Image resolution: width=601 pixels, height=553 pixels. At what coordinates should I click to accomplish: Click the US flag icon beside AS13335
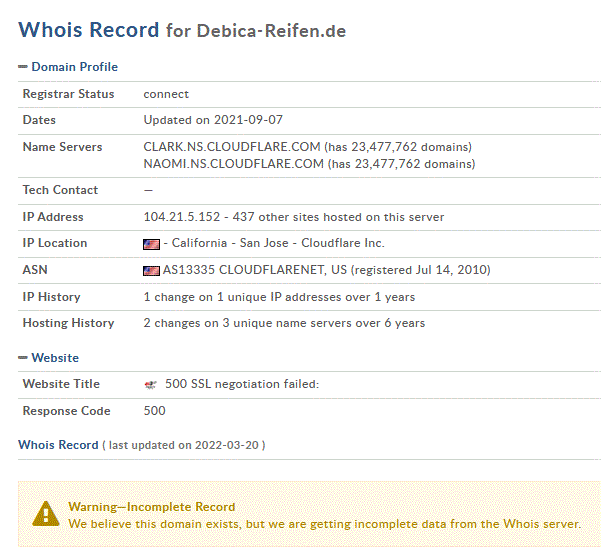(x=151, y=271)
